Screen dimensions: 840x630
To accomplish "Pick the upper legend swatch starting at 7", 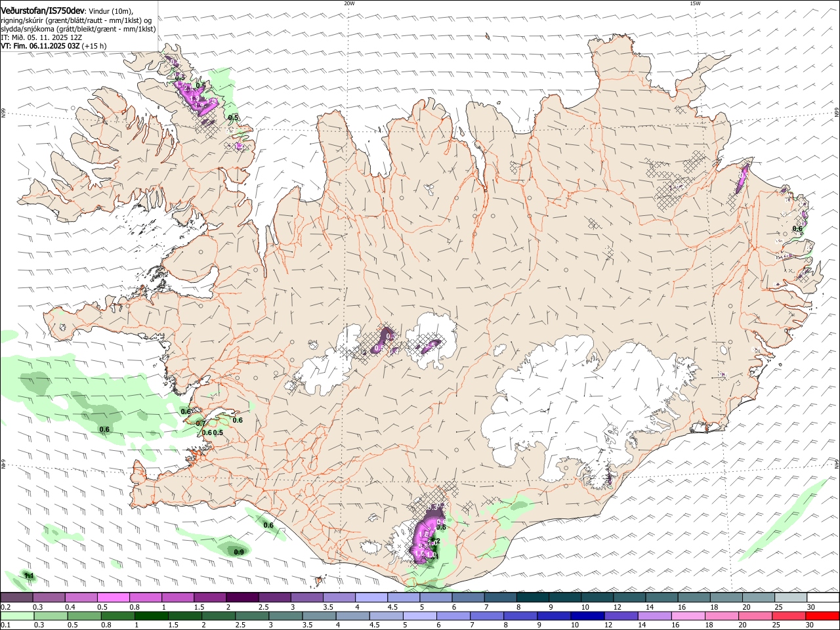I will click(500, 597).
